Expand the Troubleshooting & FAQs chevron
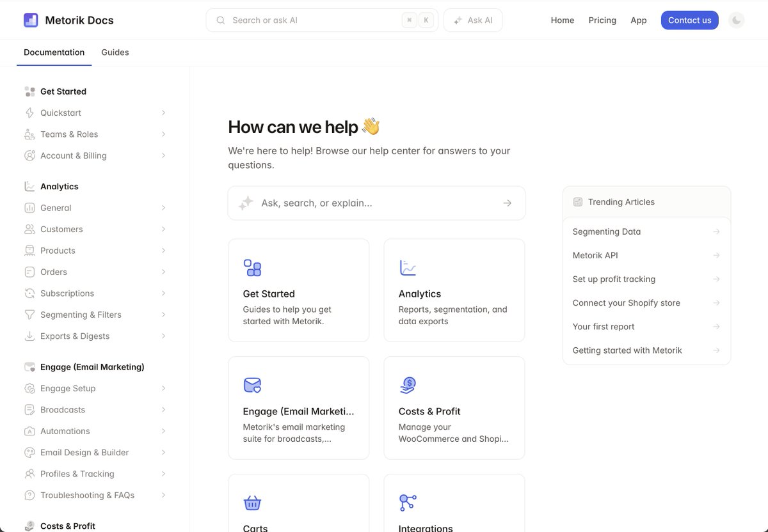 [x=163, y=496]
